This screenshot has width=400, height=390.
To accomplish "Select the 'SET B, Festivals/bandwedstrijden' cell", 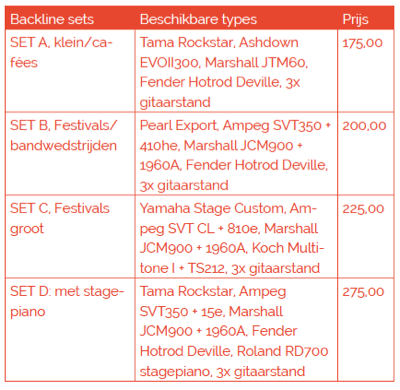I will pyautogui.click(x=70, y=154).
